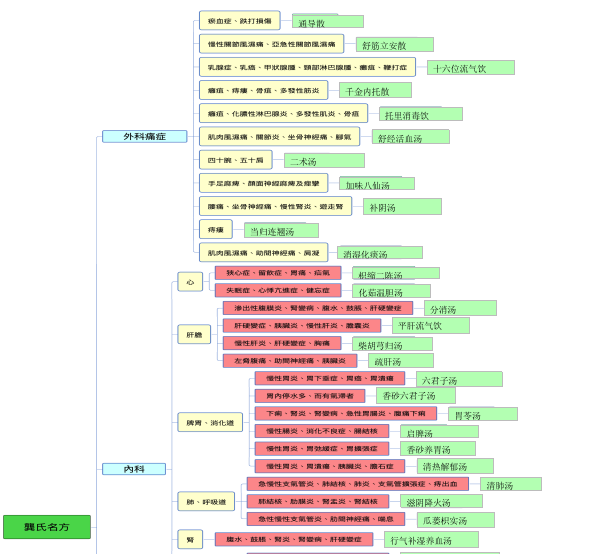
Task: Select the green 二术汤 formula label
Action: tap(324, 160)
